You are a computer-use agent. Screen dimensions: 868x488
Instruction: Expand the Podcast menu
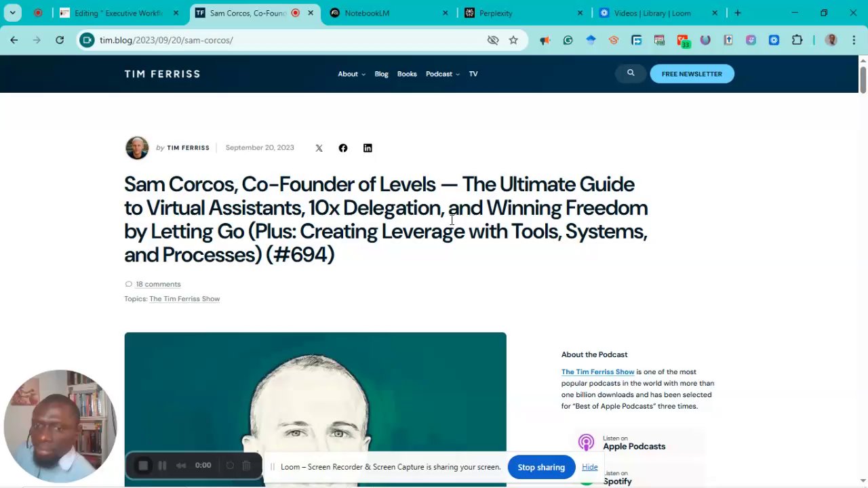click(x=442, y=74)
